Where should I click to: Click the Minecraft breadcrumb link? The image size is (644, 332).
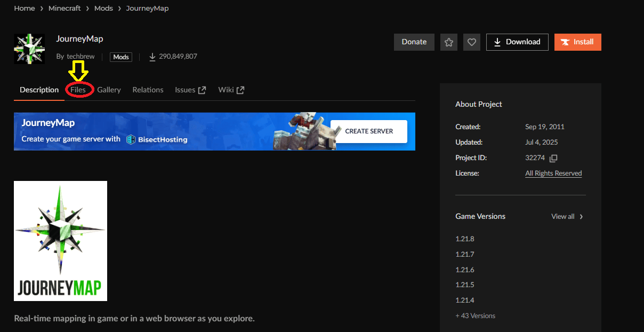[x=65, y=9]
